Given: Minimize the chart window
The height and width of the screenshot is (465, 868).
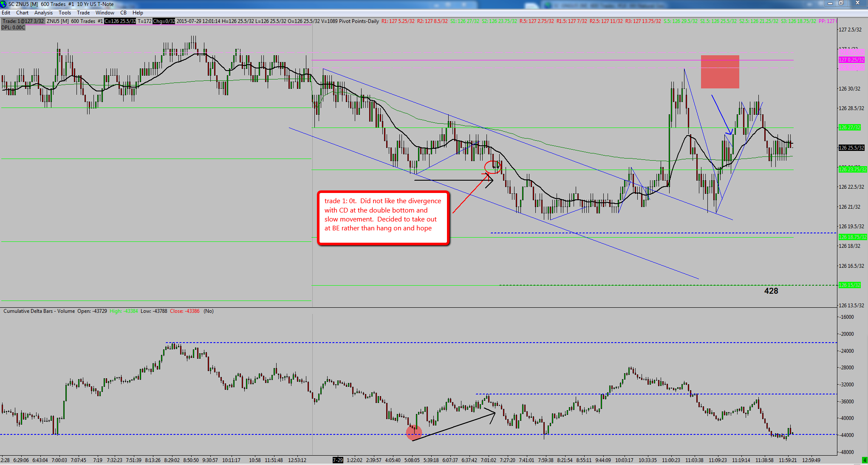Looking at the screenshot, I should tap(831, 3).
